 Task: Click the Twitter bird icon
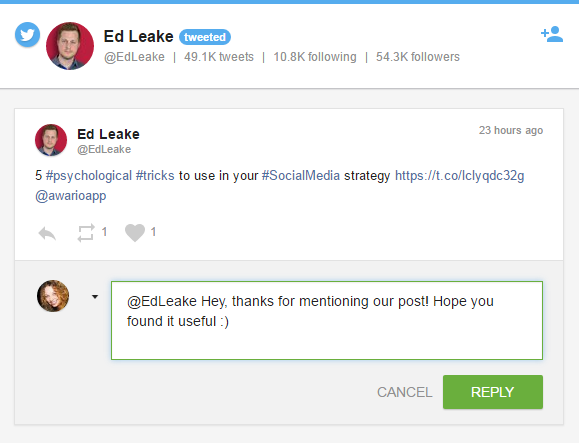click(x=27, y=35)
